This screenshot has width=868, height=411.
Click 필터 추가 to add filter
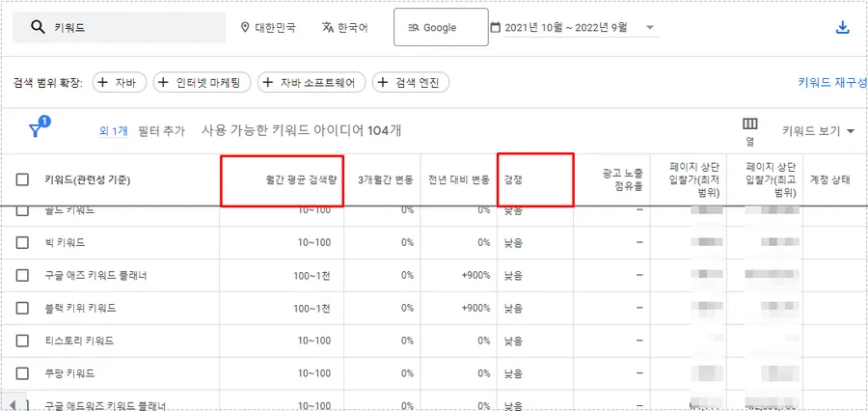pos(161,131)
